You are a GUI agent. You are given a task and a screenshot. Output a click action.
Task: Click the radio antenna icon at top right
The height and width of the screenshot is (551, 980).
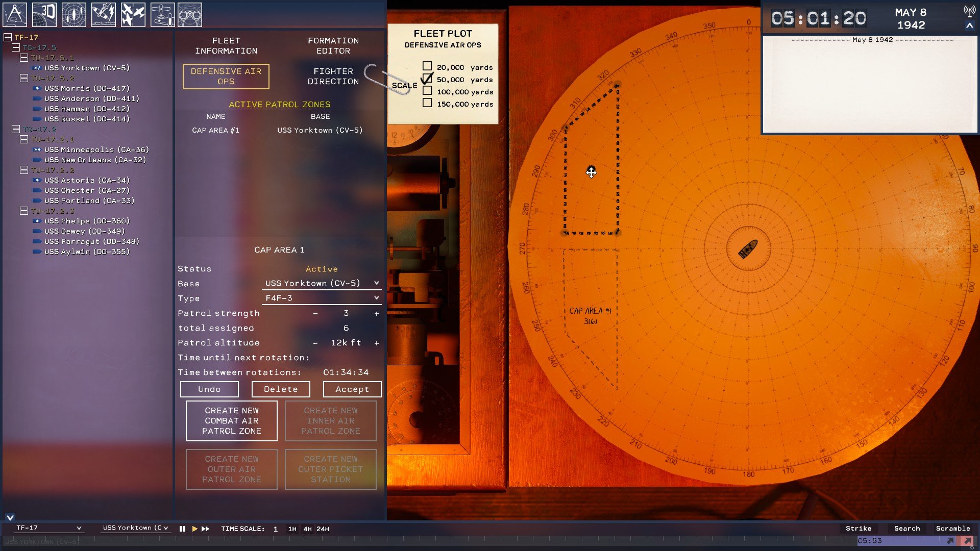tap(969, 11)
